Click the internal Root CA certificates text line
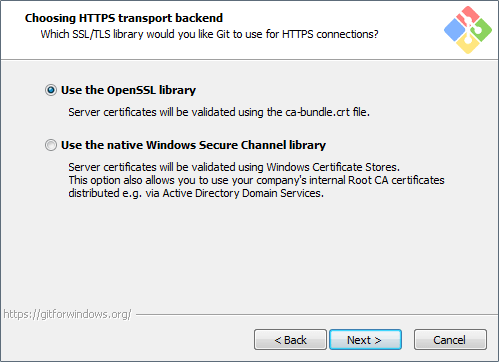 [x=256, y=180]
